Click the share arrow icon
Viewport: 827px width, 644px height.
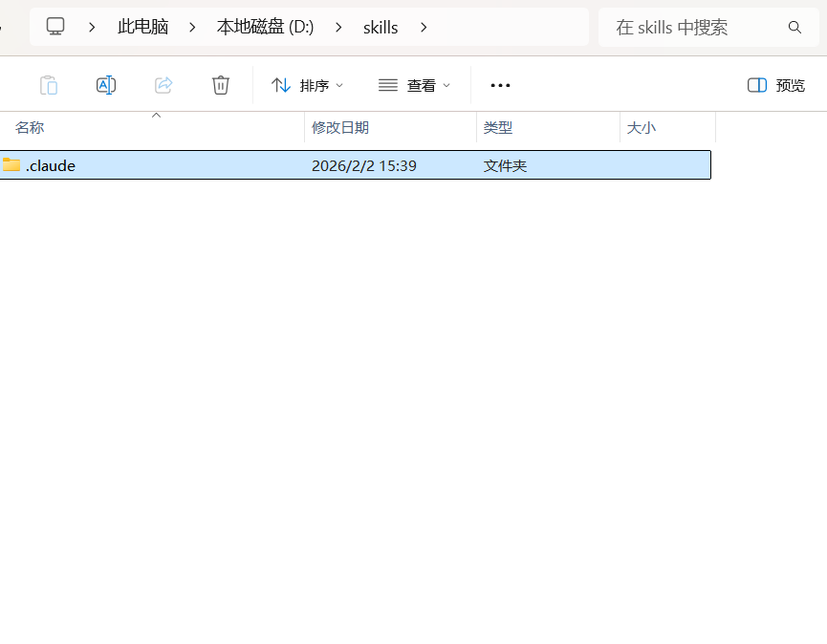pyautogui.click(x=163, y=85)
